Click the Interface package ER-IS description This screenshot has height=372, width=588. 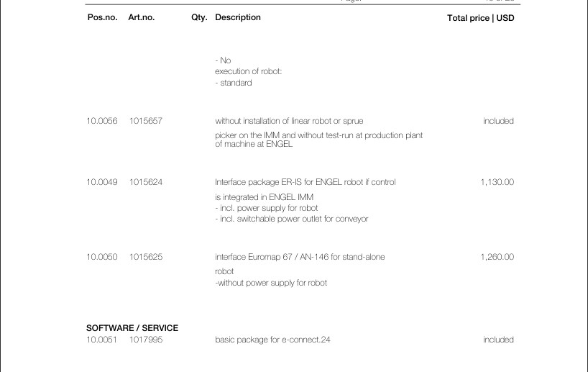[306, 182]
